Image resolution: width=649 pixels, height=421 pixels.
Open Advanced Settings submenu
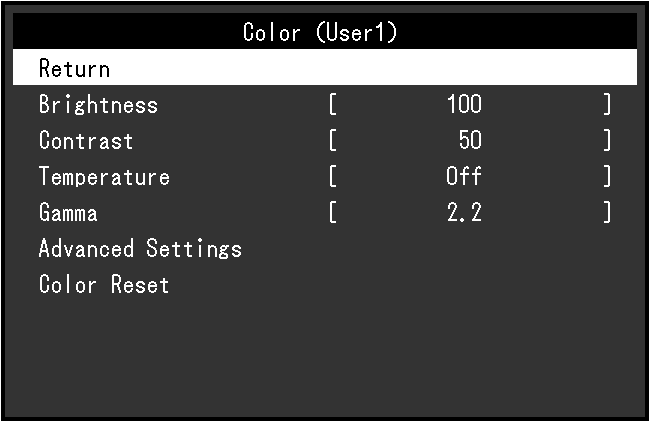click(x=140, y=249)
